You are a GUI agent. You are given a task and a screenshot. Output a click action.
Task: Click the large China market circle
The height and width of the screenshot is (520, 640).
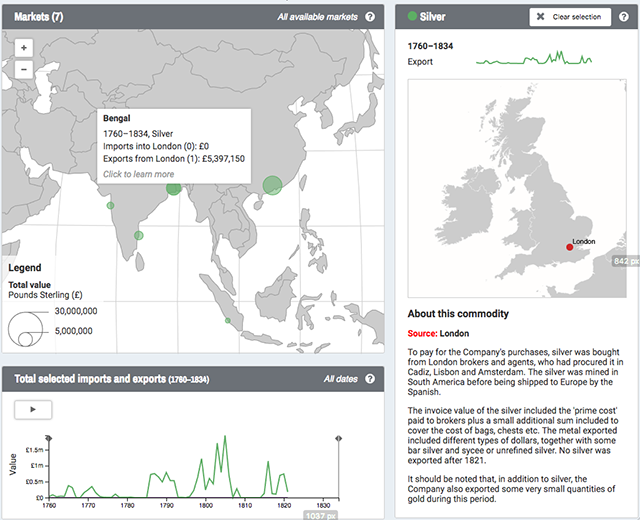point(272,185)
